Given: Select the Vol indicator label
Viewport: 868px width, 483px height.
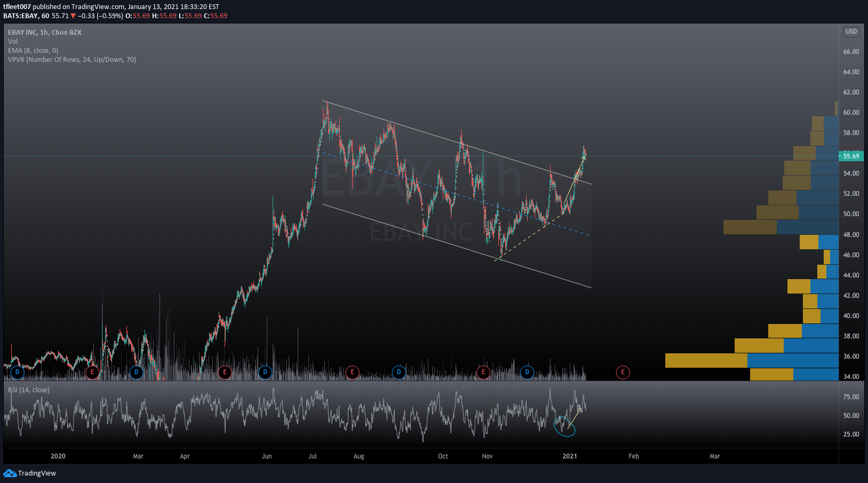Looking at the screenshot, I should coord(13,42).
